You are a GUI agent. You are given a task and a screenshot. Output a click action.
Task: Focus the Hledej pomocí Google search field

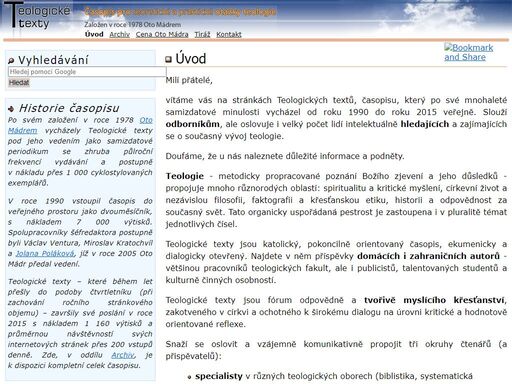(87, 72)
